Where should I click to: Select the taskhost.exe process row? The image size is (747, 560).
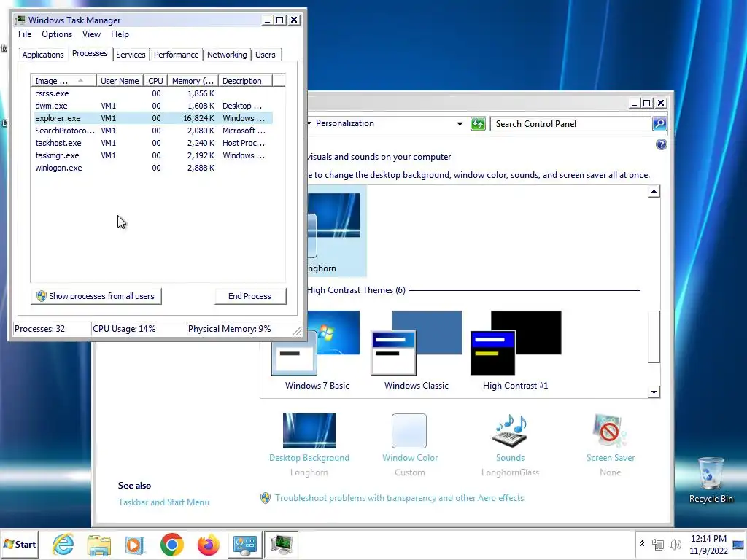coord(152,143)
